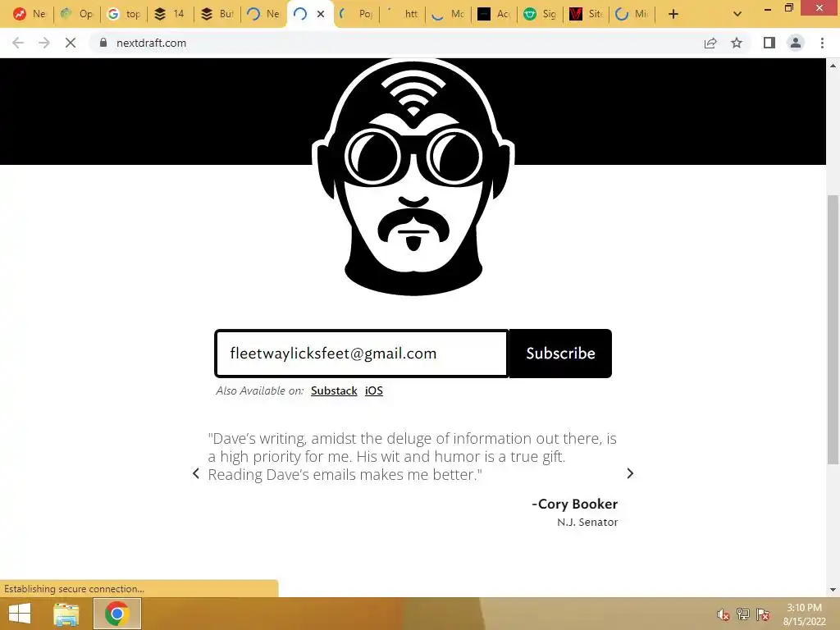Click the page vertical scrollbar thumb
The image size is (840, 630).
click(x=833, y=330)
